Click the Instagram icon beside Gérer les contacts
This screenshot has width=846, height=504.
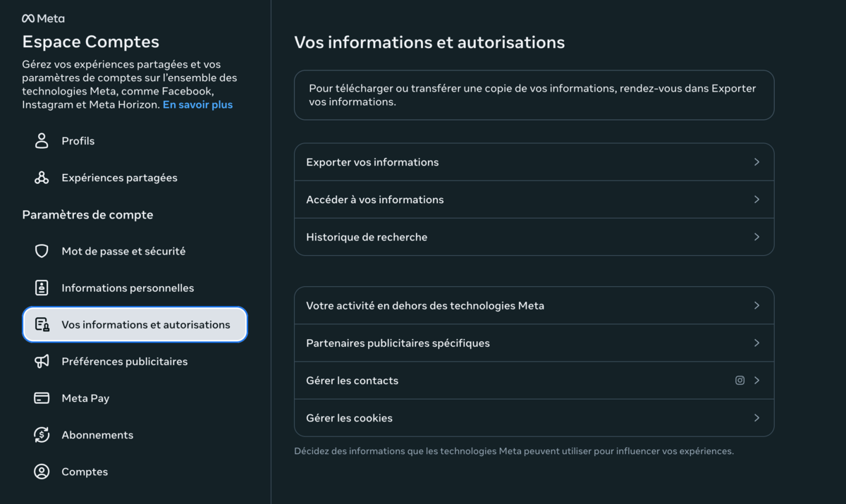[x=740, y=380]
